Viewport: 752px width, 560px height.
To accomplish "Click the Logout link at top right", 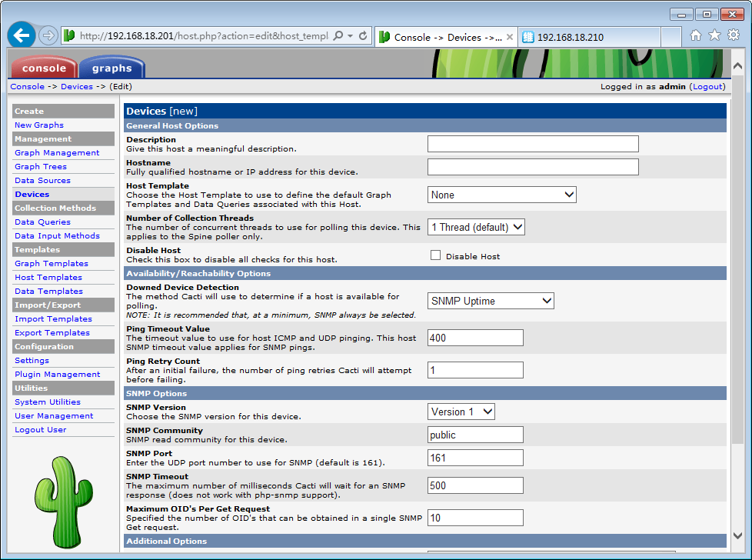I will point(707,86).
